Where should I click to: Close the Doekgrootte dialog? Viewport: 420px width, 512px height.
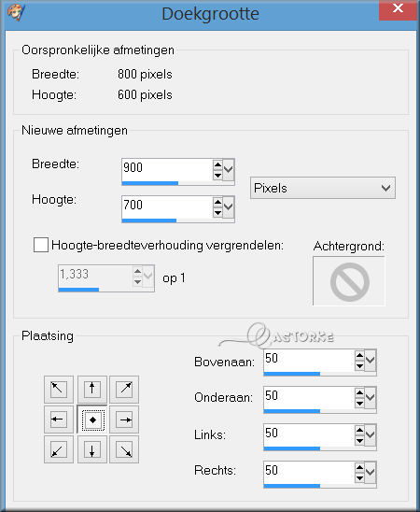[398, 9]
